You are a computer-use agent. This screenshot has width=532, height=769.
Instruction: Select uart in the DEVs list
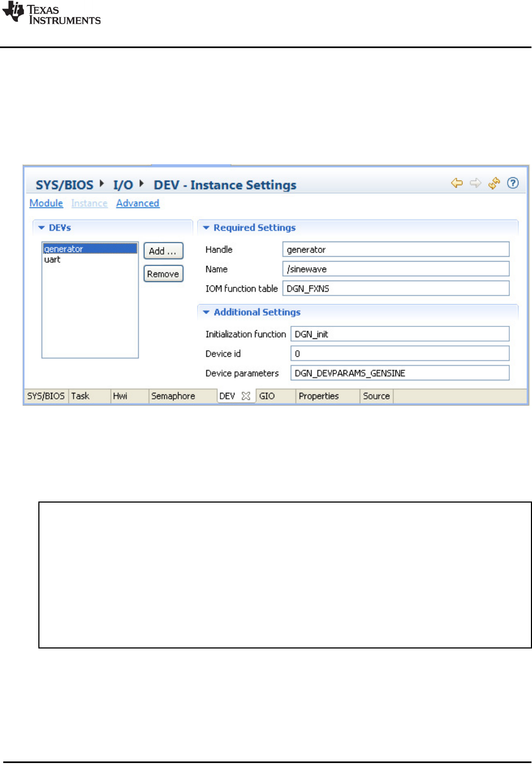90,259
